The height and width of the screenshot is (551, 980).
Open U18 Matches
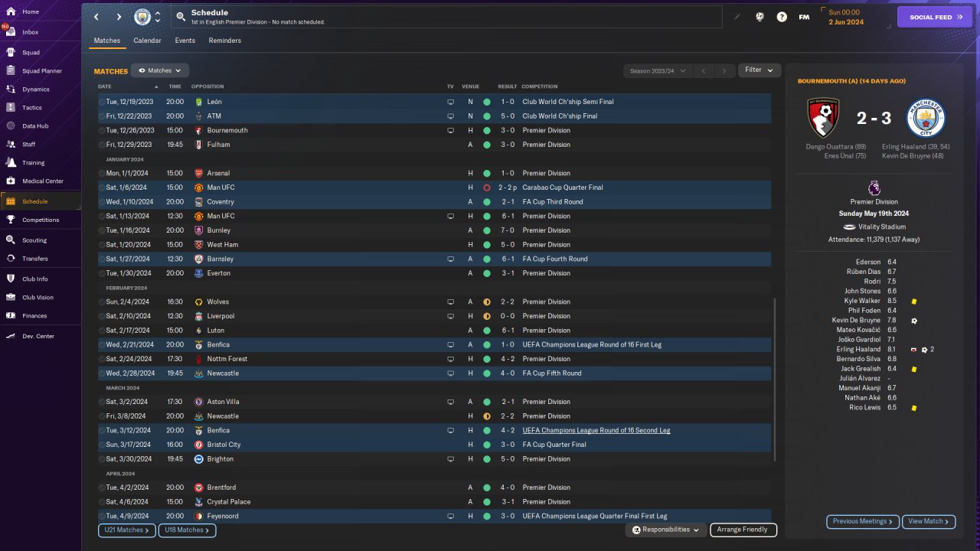point(188,530)
